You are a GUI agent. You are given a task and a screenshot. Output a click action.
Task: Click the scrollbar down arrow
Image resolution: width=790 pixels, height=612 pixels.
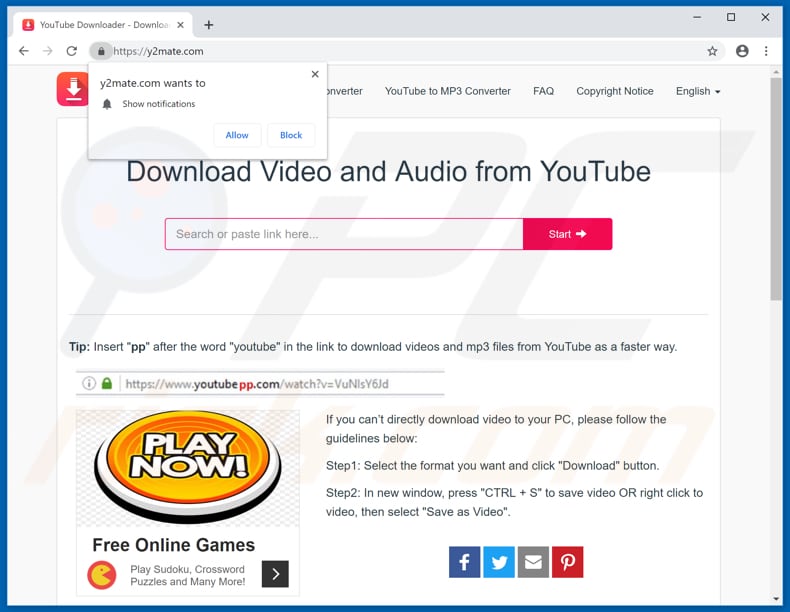click(x=776, y=598)
